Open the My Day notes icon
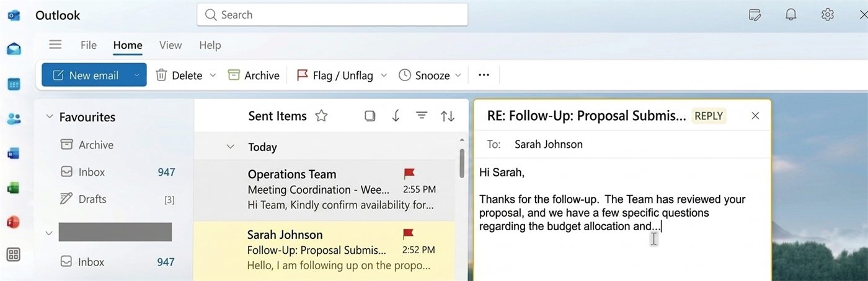 (x=755, y=15)
